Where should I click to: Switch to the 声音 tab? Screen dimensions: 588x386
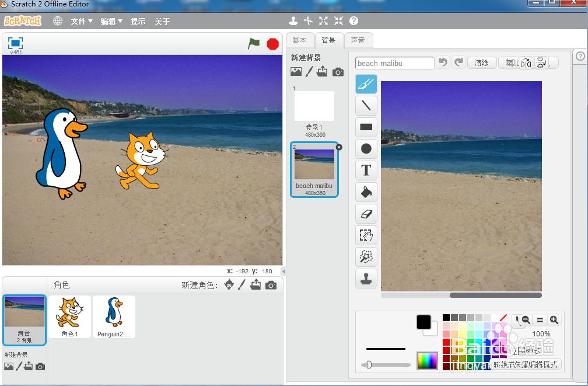(x=358, y=40)
